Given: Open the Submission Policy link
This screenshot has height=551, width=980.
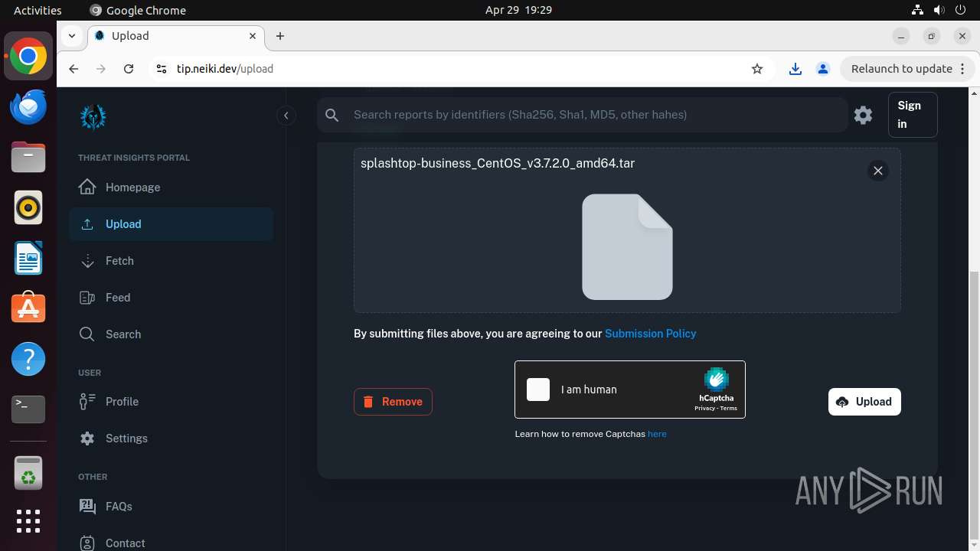Looking at the screenshot, I should (651, 334).
